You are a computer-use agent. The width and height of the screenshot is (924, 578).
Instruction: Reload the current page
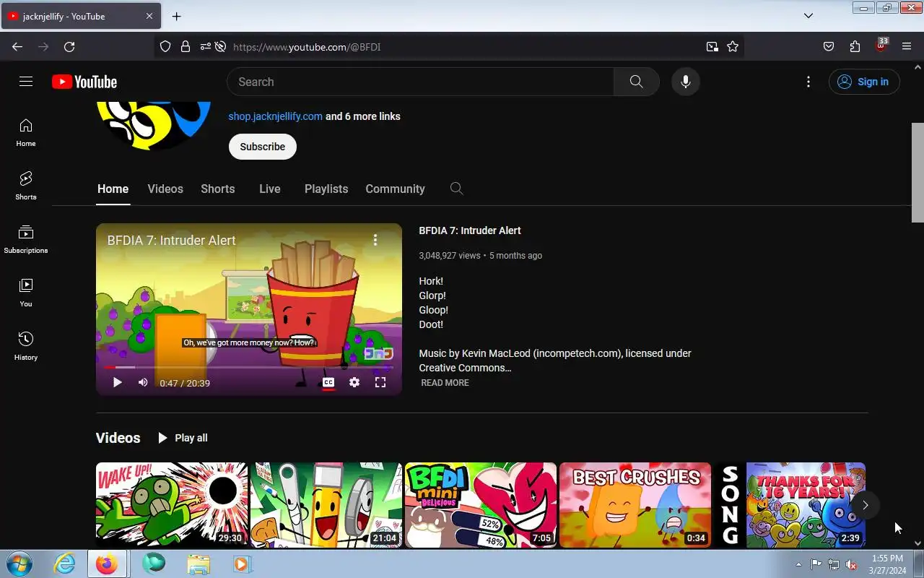pos(69,47)
